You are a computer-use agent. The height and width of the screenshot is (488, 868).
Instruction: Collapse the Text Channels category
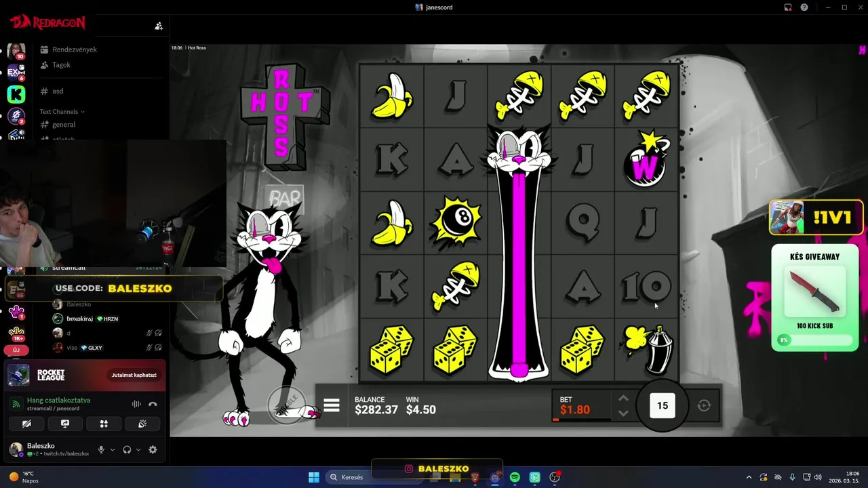coord(62,111)
